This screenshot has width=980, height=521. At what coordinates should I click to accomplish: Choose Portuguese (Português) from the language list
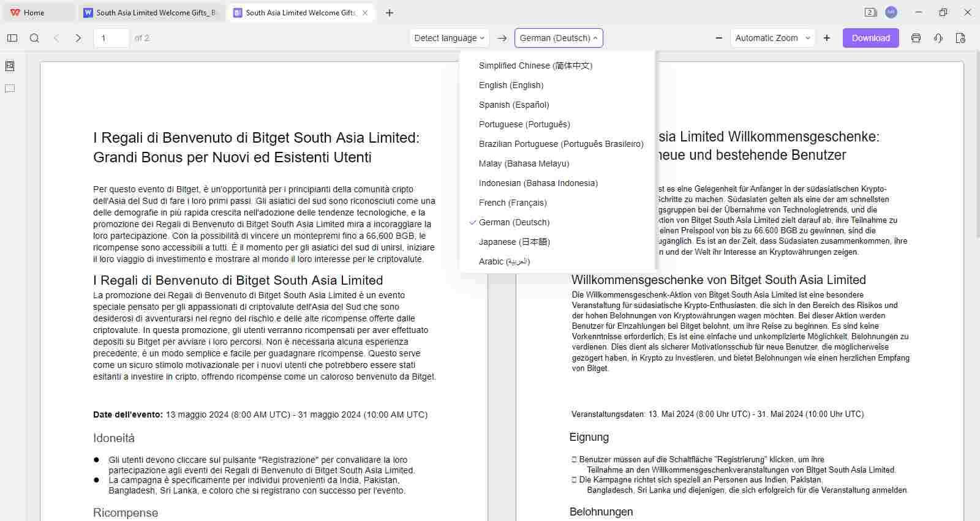(x=557, y=124)
